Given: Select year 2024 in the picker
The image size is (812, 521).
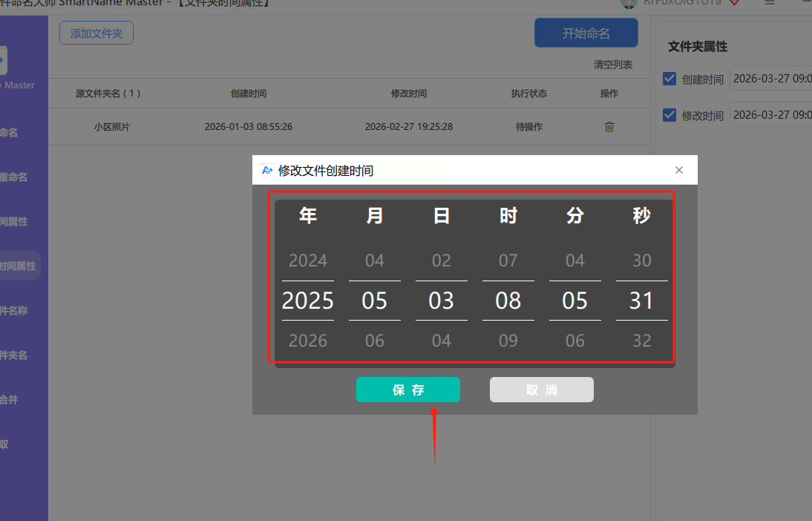Looking at the screenshot, I should [307, 260].
